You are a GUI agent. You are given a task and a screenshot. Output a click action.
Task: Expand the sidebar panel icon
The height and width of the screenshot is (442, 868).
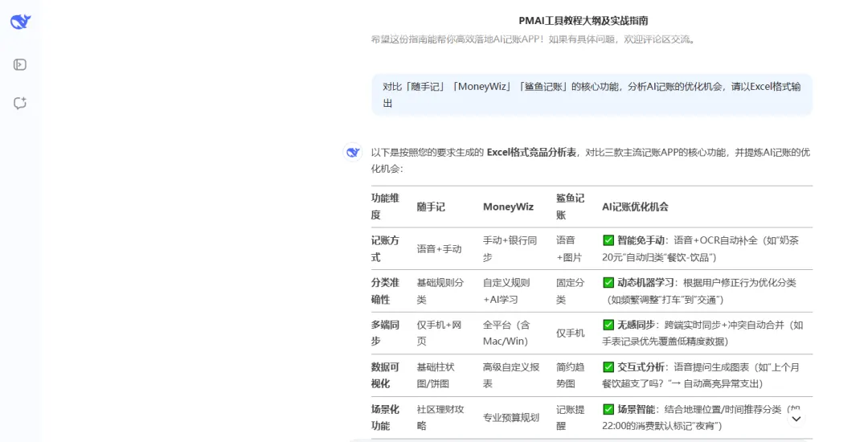click(x=20, y=64)
